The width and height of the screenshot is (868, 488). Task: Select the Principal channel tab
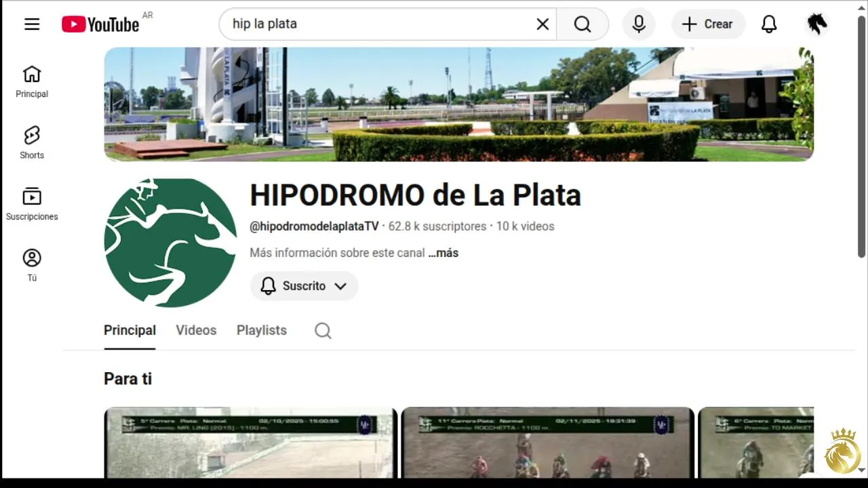click(130, 330)
